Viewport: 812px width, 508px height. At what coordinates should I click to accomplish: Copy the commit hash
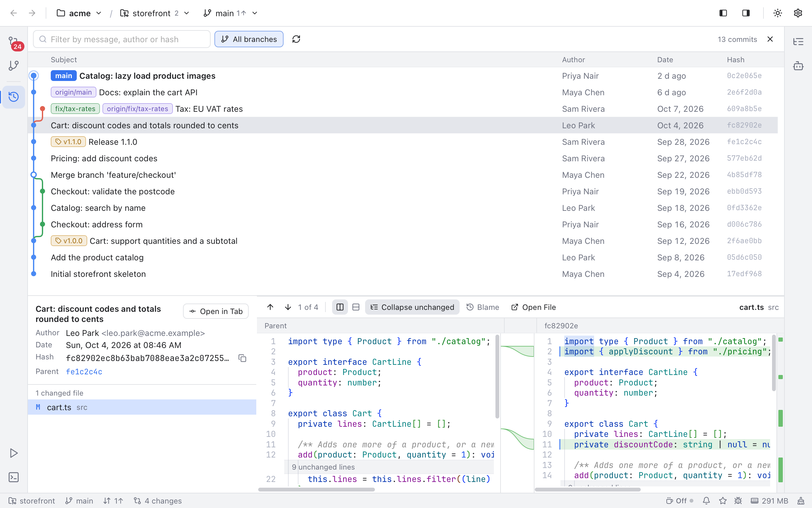242,358
